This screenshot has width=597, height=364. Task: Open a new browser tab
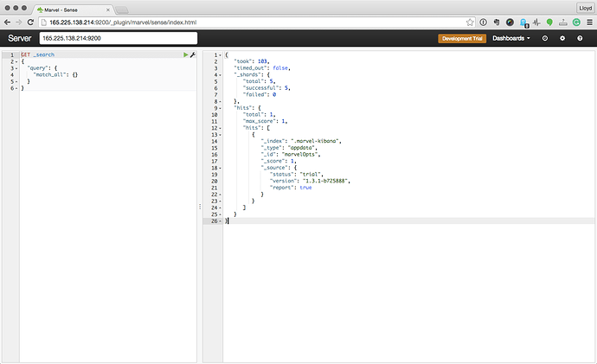(x=122, y=10)
